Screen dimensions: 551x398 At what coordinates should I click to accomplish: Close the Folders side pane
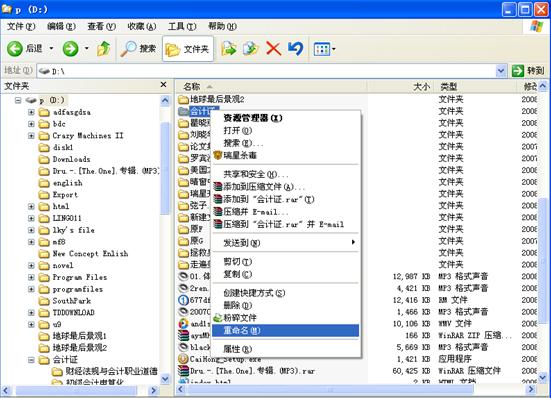coord(163,85)
